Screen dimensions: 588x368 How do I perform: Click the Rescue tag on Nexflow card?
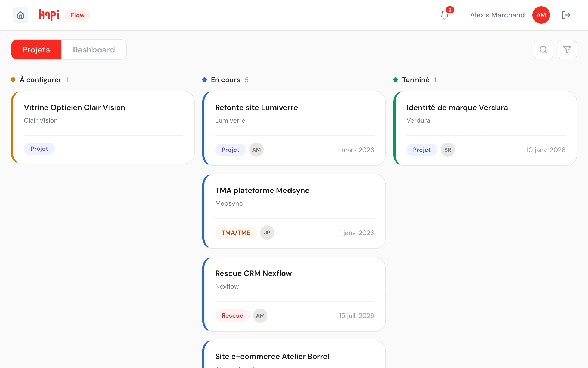[232, 316]
